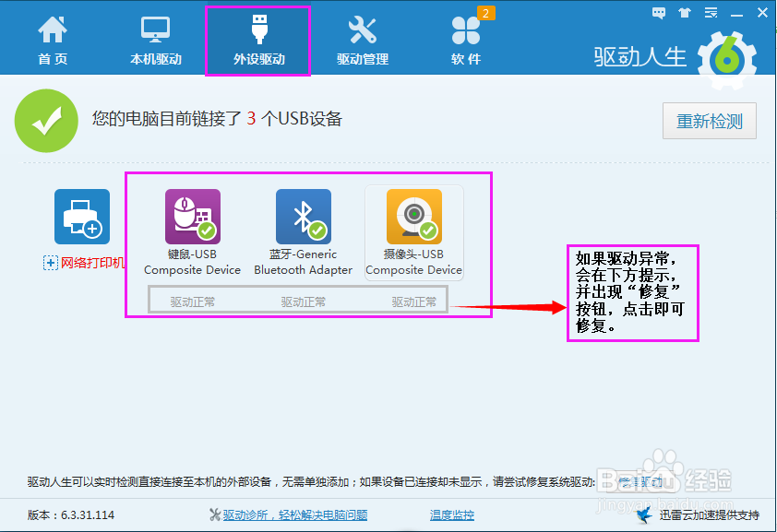The image size is (777, 532).
Task: Open the 首页 home tab
Action: pyautogui.click(x=53, y=40)
